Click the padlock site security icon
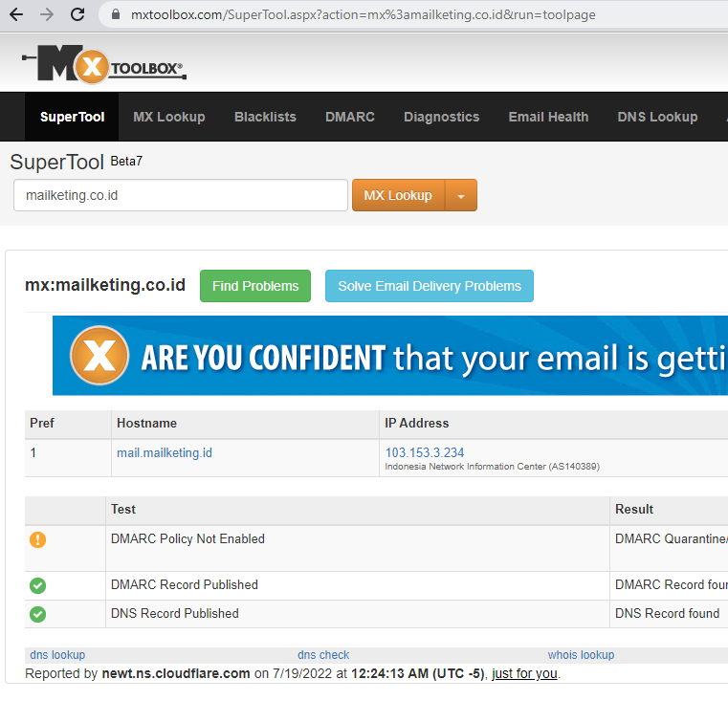Screen dimensions: 728x701 click(116, 15)
